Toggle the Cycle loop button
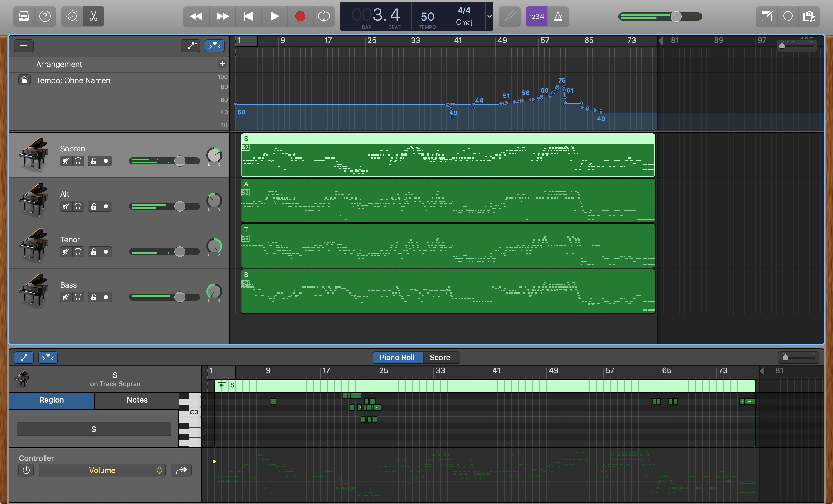The image size is (833, 504). [x=324, y=16]
